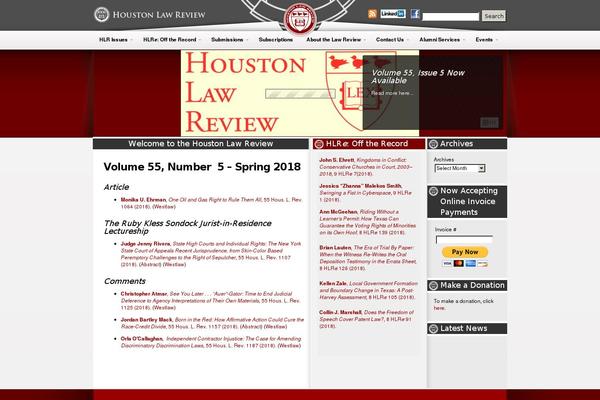
Task: Open the Select Month archives dropdown
Action: coord(460,168)
